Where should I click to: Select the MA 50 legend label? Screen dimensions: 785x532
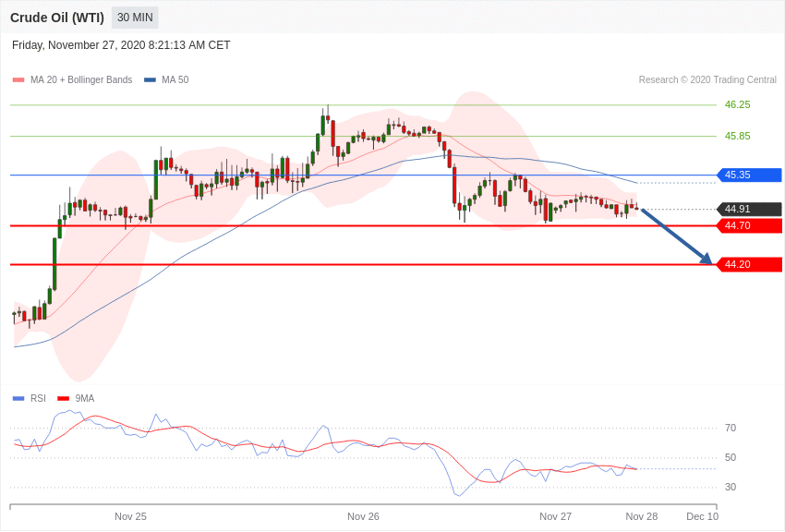175,80
